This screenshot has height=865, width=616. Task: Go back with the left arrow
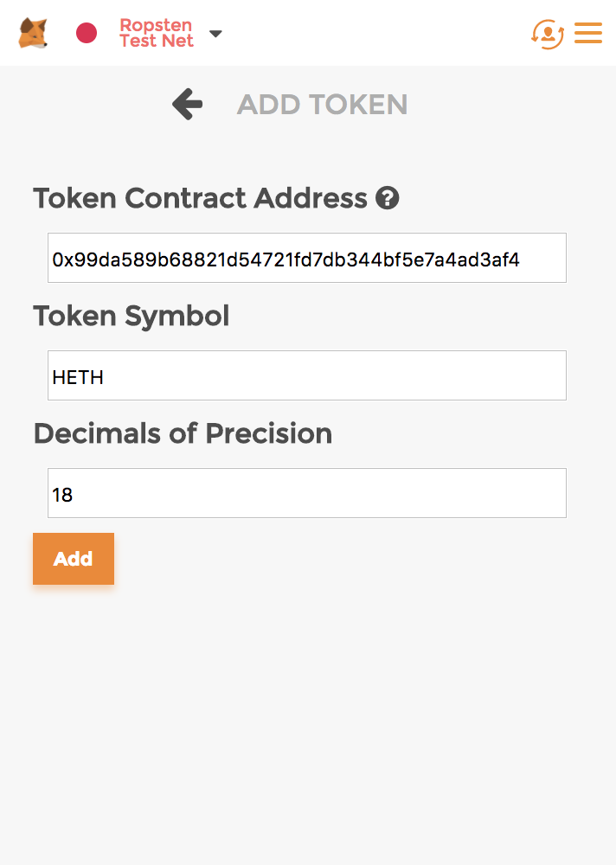click(187, 105)
